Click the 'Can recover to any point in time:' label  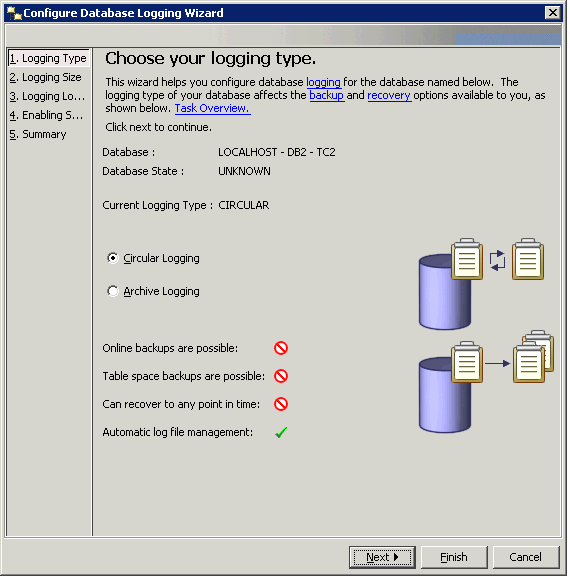pyautogui.click(x=181, y=404)
